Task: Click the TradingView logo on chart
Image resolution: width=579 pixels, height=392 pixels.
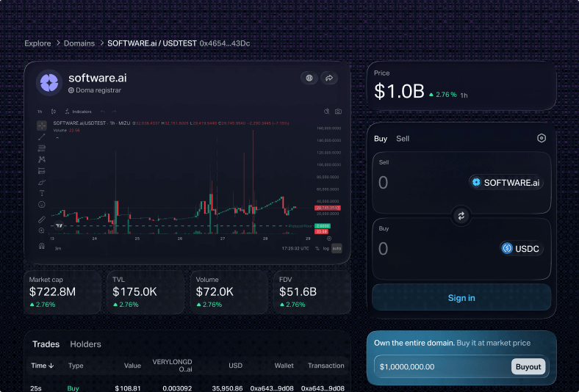Action: pyautogui.click(x=59, y=225)
